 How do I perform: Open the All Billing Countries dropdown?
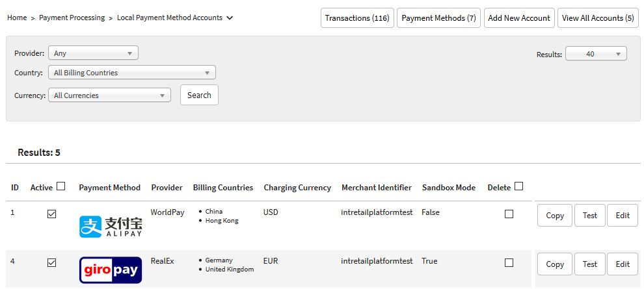click(131, 73)
